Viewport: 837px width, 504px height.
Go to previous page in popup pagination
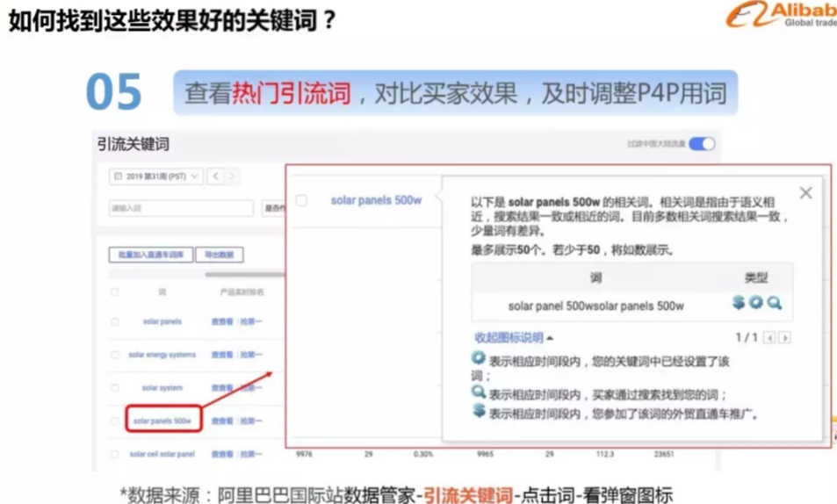pyautogui.click(x=769, y=338)
